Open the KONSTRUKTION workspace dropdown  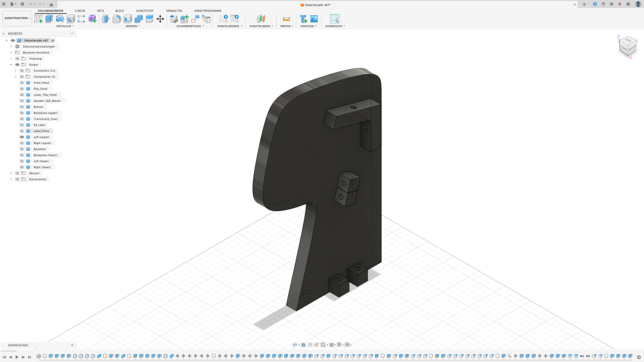tap(17, 18)
